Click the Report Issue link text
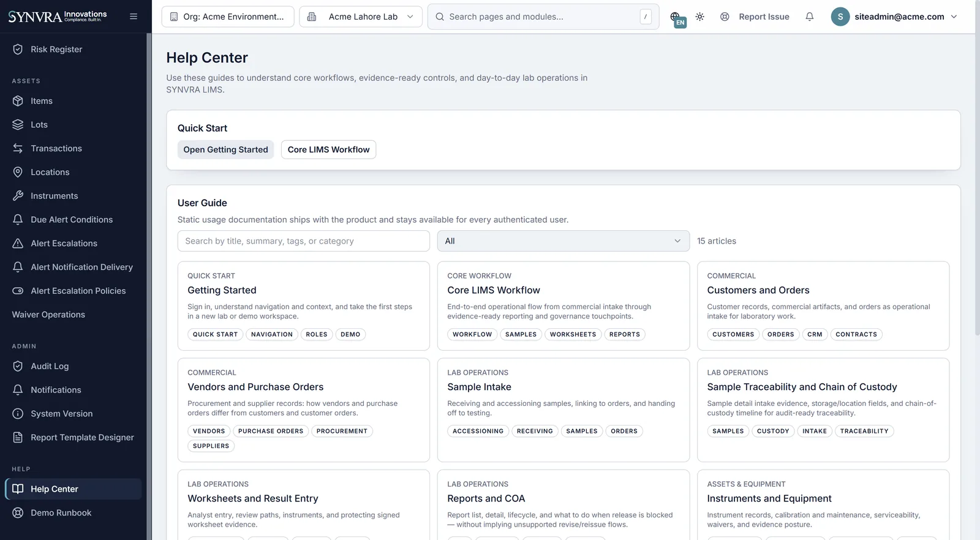 pos(764,17)
